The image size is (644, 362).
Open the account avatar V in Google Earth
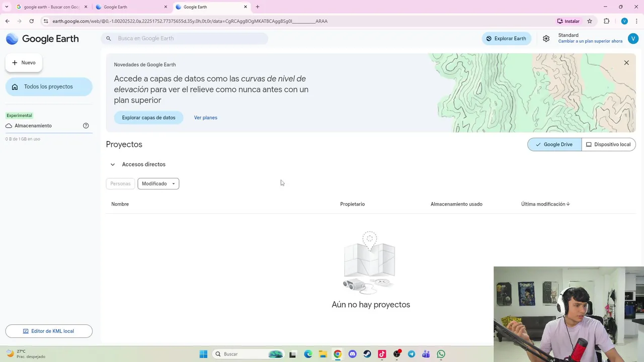pos(633,39)
